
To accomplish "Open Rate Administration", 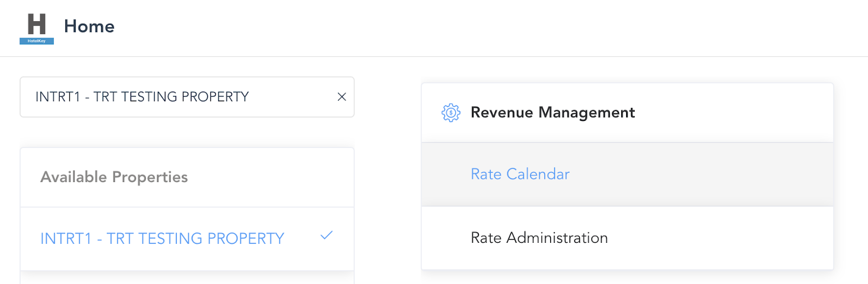I will pos(539,238).
